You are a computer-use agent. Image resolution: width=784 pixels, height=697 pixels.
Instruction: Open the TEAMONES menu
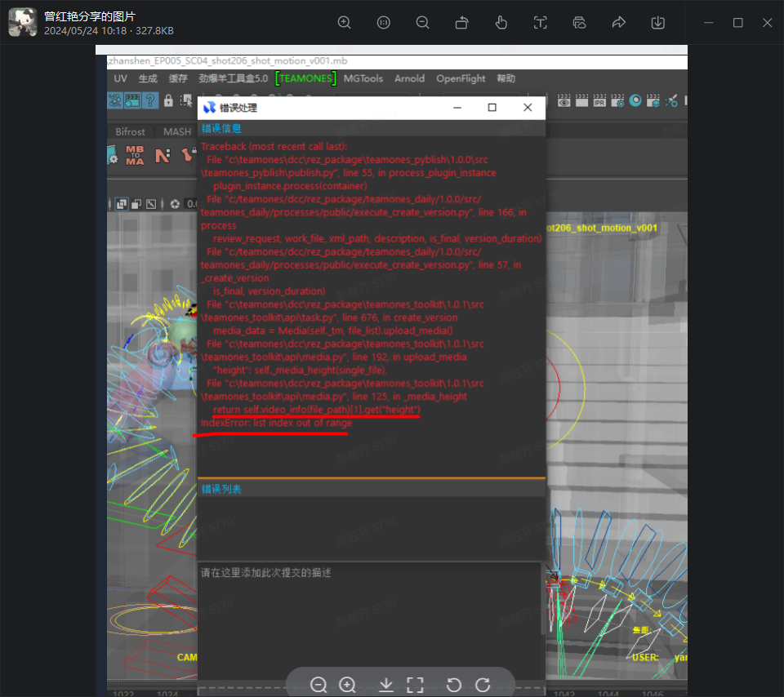pos(305,78)
